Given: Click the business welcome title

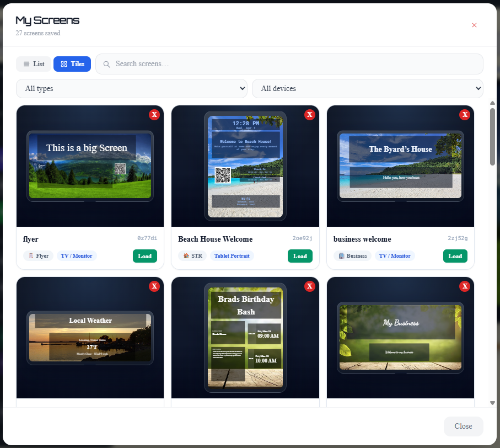Looking at the screenshot, I should tap(362, 239).
